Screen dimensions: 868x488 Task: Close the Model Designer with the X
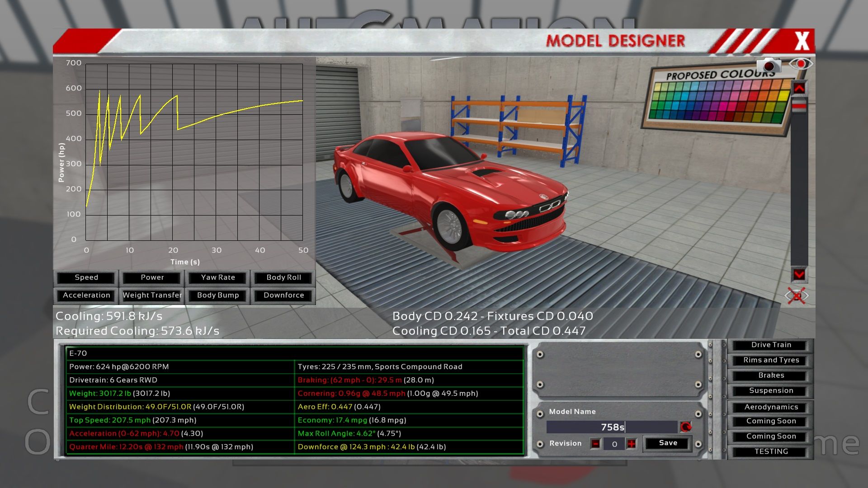(802, 41)
